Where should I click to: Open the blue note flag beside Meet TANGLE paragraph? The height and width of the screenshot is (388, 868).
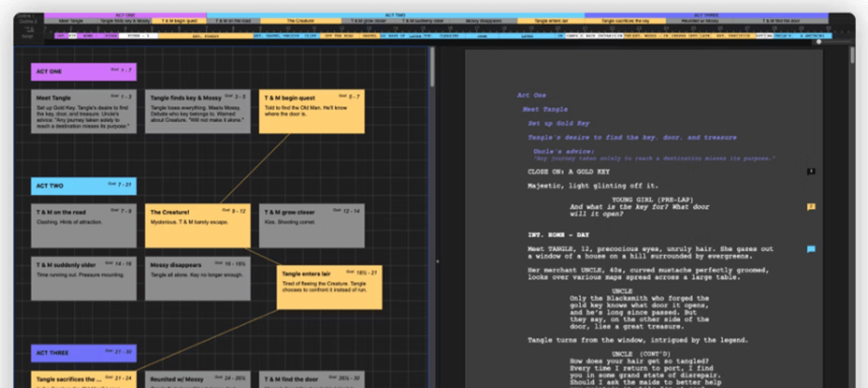click(x=811, y=249)
